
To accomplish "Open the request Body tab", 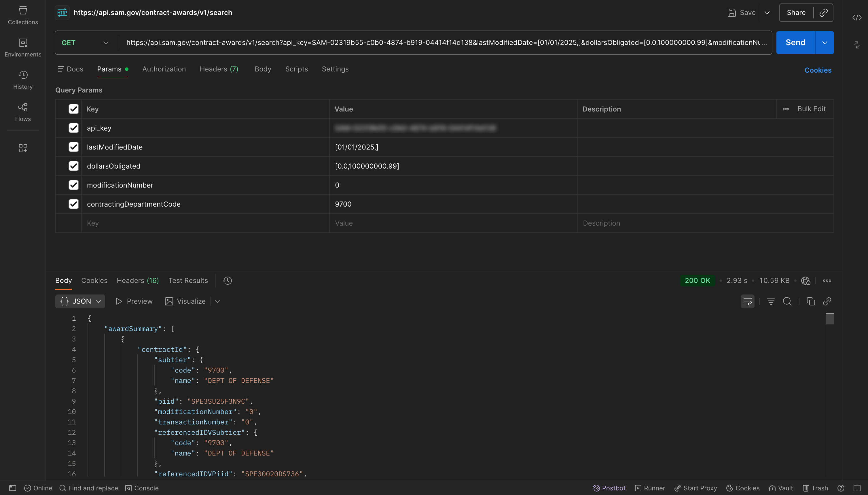I will [263, 69].
